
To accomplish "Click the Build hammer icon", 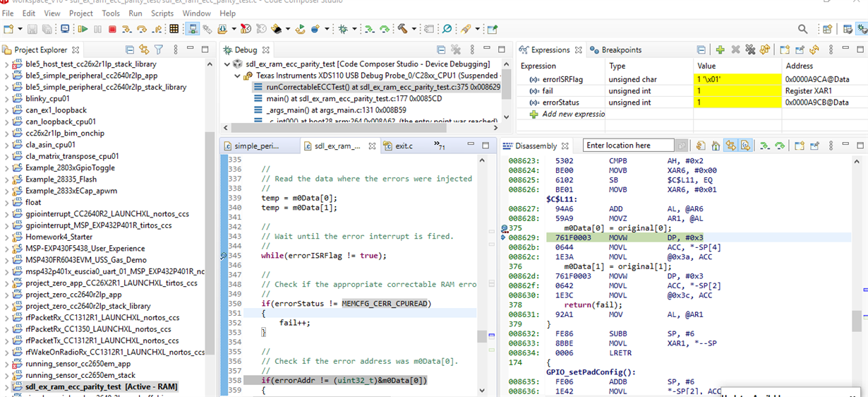I will click(402, 29).
